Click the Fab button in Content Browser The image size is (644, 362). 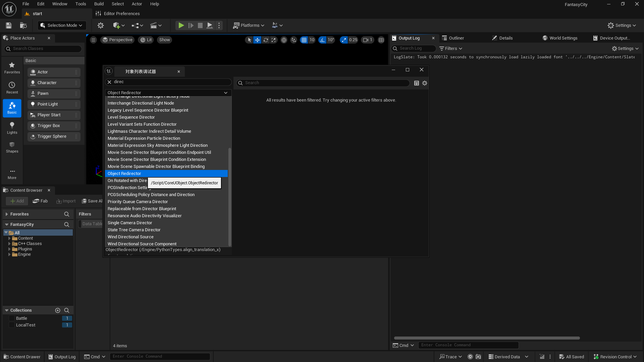coord(40,201)
